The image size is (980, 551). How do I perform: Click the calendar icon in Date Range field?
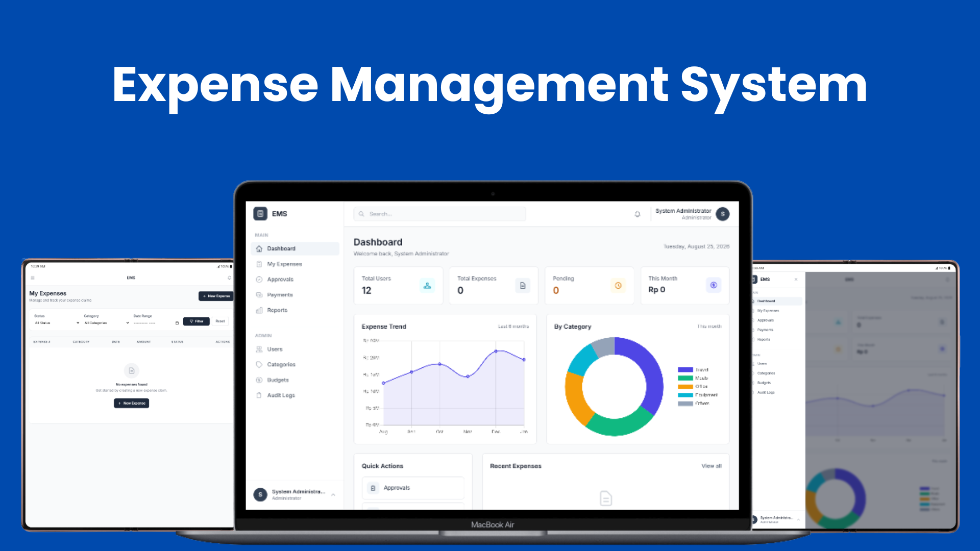point(177,323)
